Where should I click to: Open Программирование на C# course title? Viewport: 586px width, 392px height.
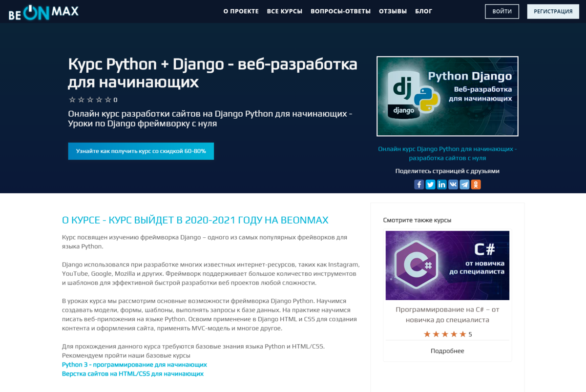coord(447,315)
